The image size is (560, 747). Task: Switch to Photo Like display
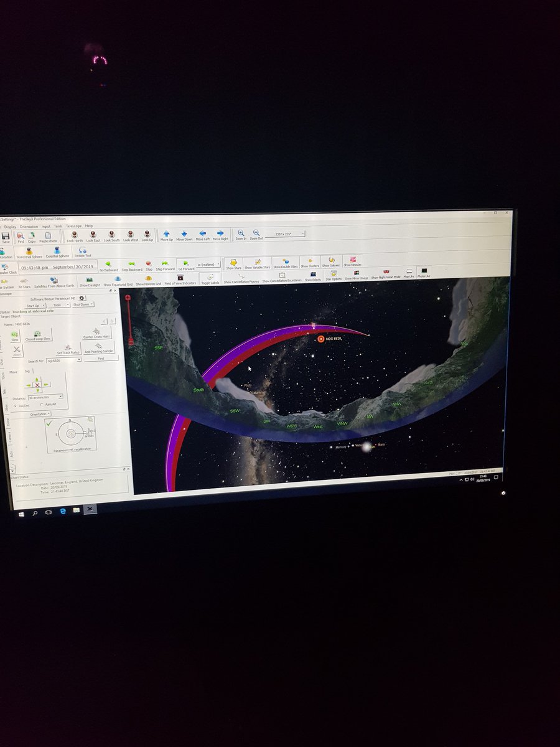coord(424,273)
